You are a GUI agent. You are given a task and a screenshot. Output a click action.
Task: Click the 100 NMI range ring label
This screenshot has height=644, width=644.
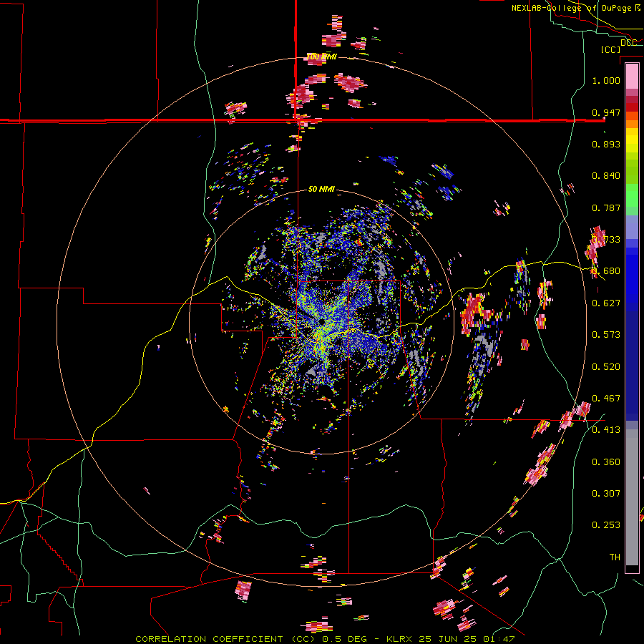tap(321, 57)
